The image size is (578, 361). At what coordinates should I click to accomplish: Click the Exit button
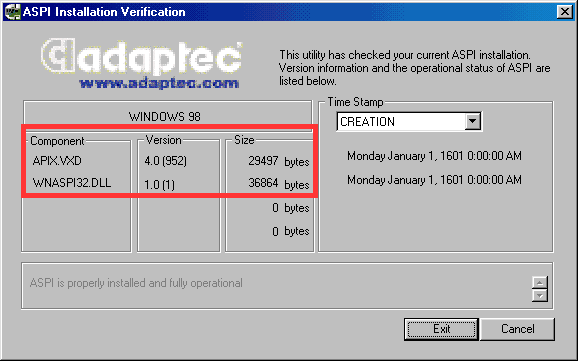pyautogui.click(x=441, y=329)
